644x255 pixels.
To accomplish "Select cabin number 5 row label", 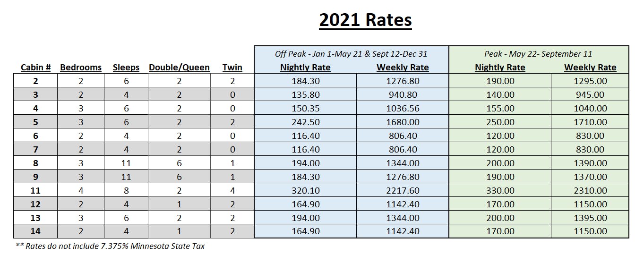I will [35, 122].
